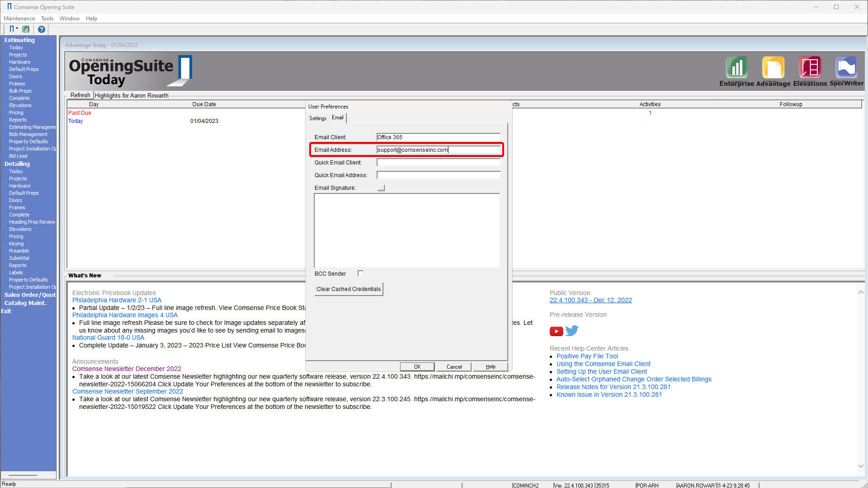Launch the SpecWriter module icon
This screenshot has width=868, height=488.
click(846, 71)
